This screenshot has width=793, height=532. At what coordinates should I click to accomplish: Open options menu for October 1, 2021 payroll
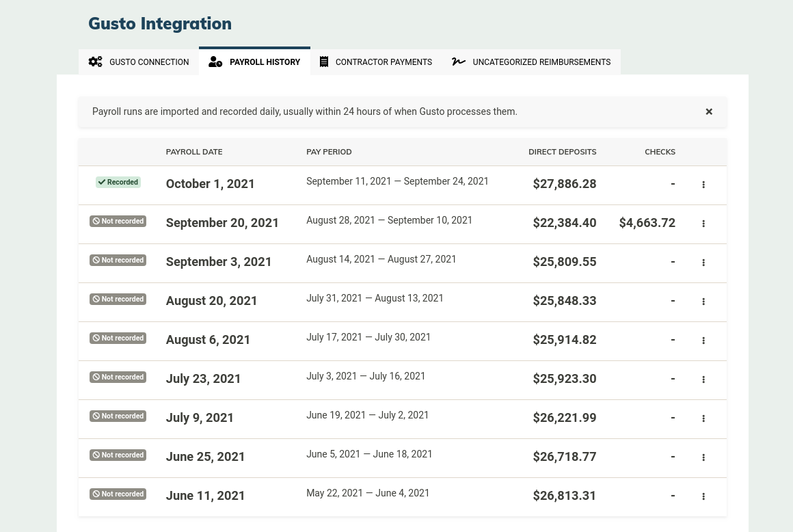pos(703,185)
